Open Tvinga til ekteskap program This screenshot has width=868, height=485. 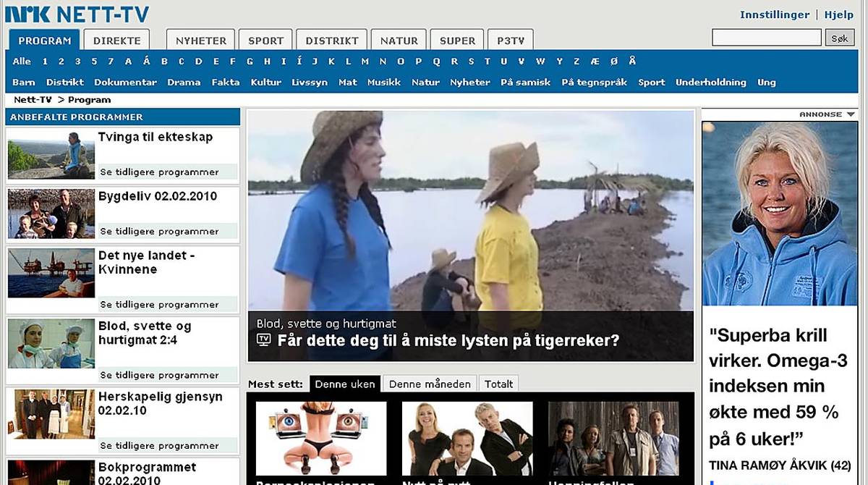pyautogui.click(x=156, y=137)
